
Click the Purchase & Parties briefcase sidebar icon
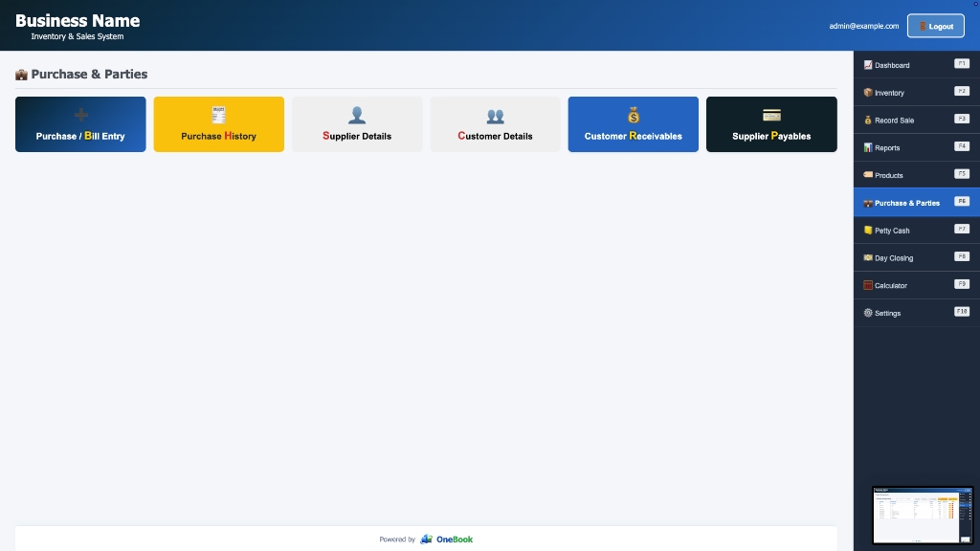(867, 203)
